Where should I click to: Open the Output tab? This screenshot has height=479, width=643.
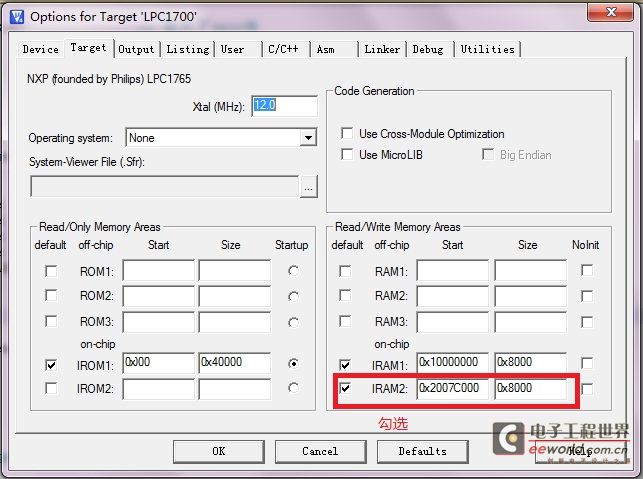point(136,49)
